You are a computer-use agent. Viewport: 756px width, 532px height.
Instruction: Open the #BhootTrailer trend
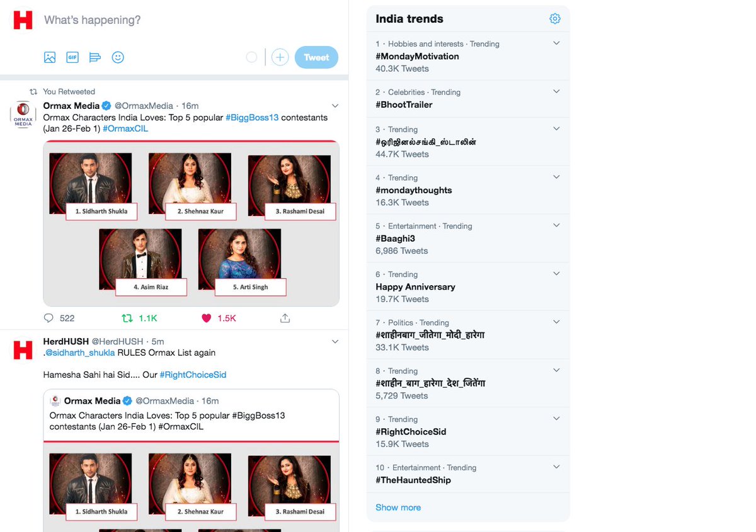click(404, 105)
